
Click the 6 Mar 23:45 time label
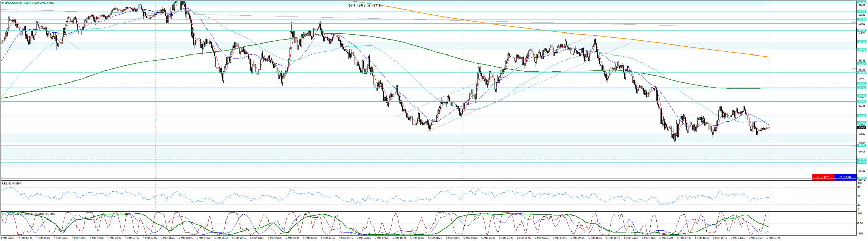click(773, 238)
